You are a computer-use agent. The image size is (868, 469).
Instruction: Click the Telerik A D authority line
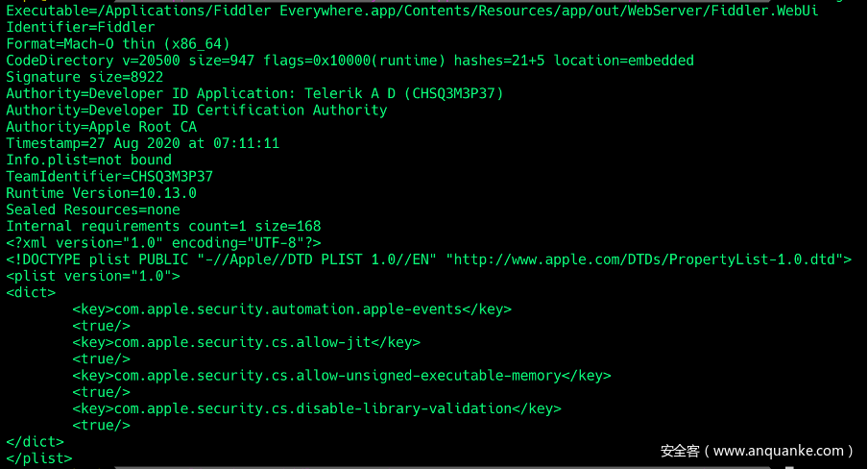[x=254, y=93]
